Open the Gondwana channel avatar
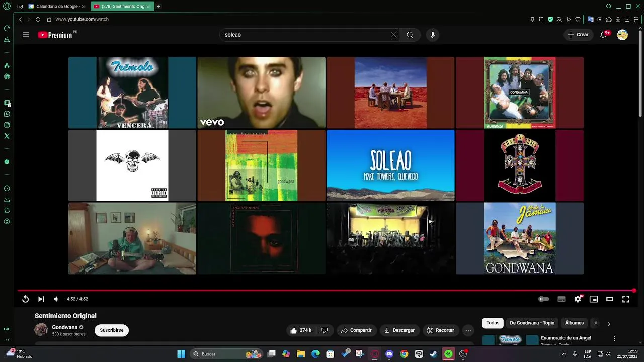Viewport: 644px width, 362px height. [x=41, y=330]
